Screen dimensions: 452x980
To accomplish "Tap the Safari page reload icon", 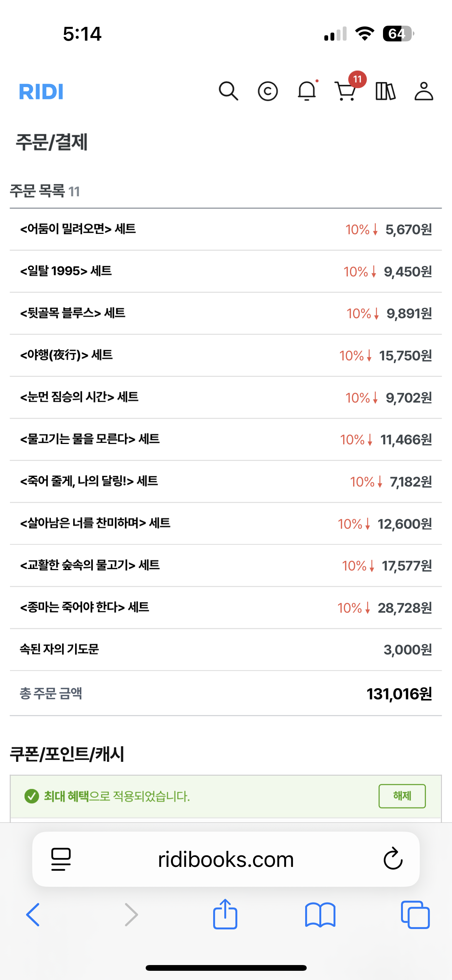I will 393,859.
